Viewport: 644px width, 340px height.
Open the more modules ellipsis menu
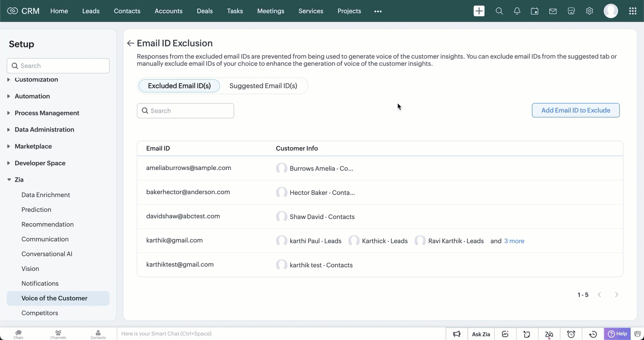pyautogui.click(x=378, y=12)
